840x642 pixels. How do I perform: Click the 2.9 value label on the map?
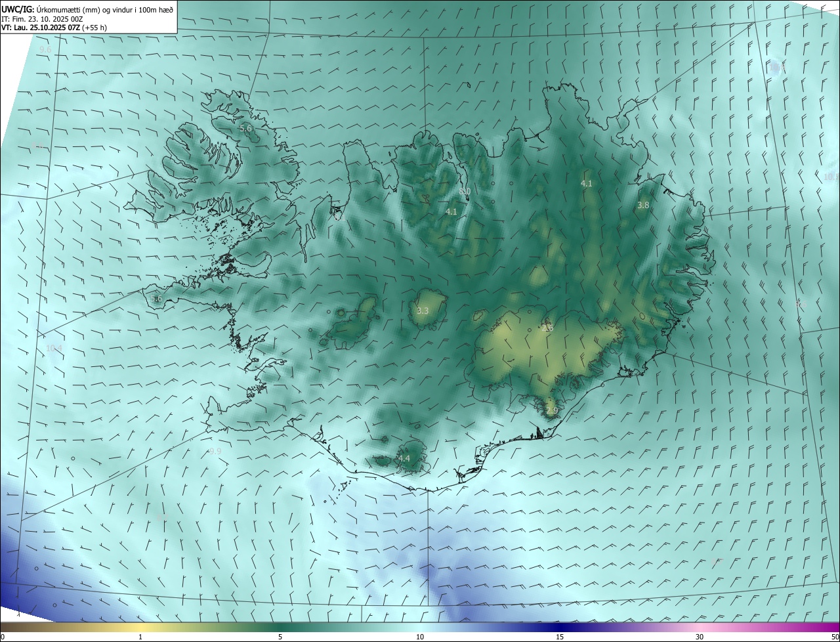[552, 411]
